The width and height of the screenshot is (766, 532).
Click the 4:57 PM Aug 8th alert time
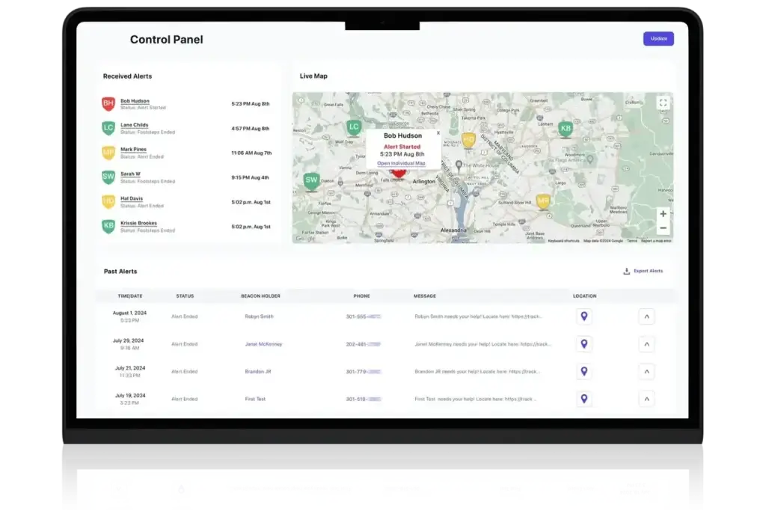250,129
